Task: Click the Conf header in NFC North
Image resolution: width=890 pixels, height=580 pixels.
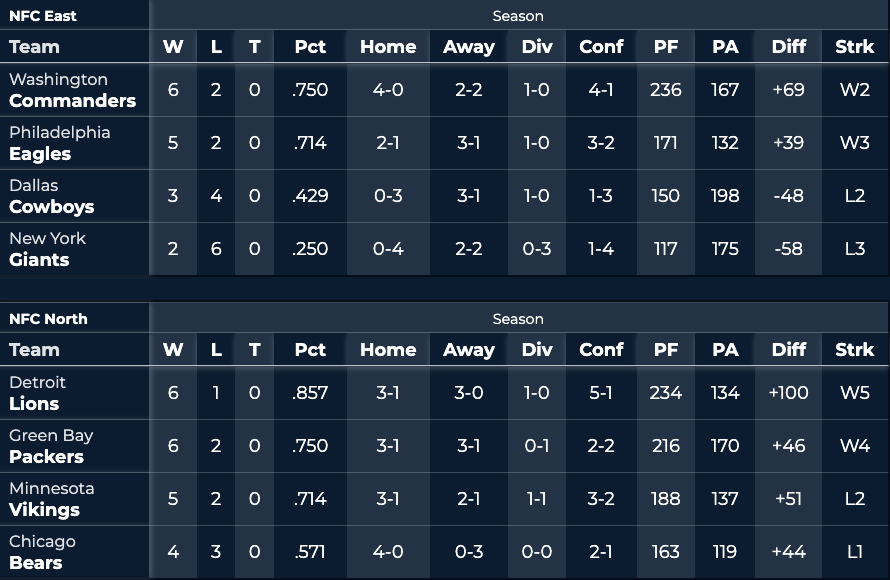Action: point(601,349)
